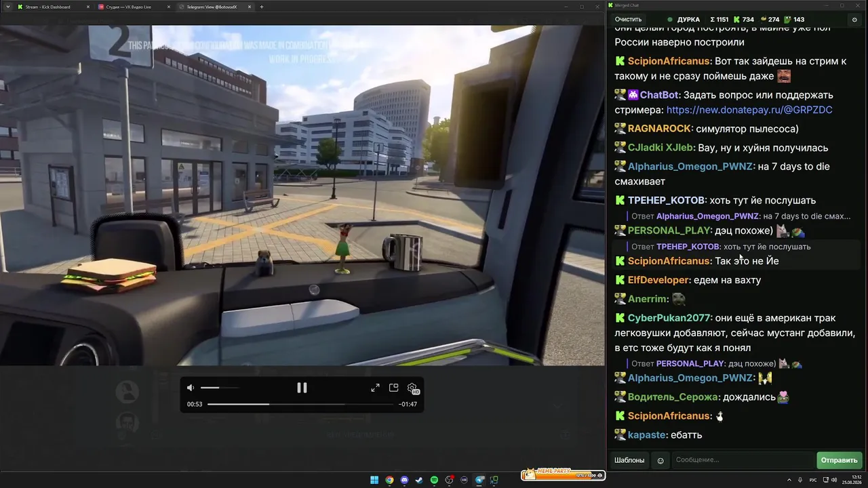
Task: Adjust the video volume slider
Action: coord(220,388)
